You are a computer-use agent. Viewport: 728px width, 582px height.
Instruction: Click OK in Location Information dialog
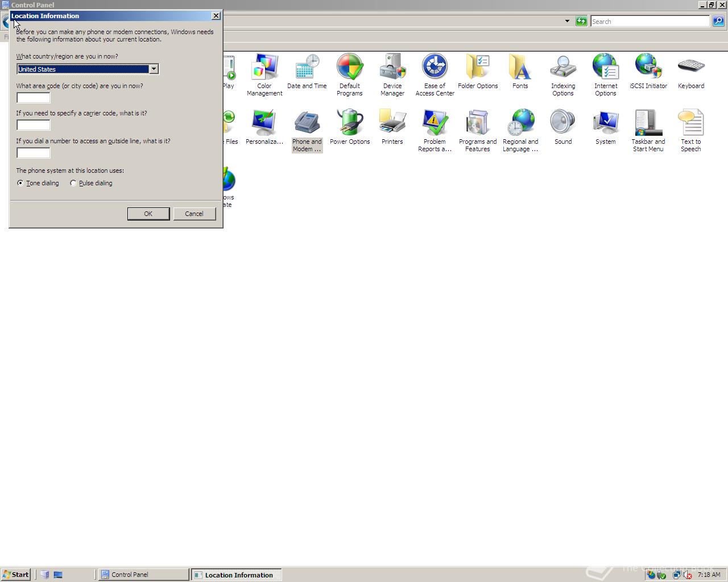148,214
